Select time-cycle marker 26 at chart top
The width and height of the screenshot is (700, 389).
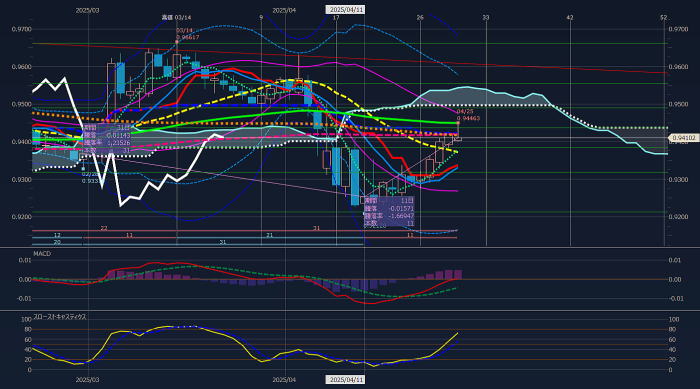[420, 17]
